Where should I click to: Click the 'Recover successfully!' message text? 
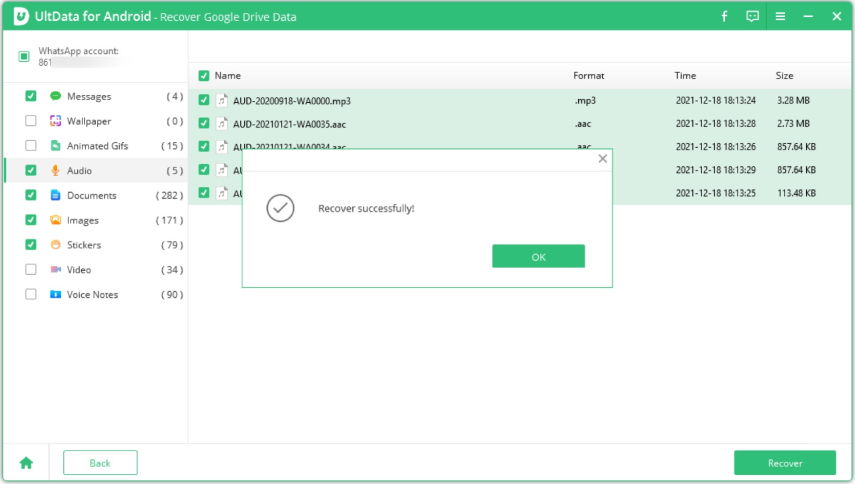tap(366, 208)
